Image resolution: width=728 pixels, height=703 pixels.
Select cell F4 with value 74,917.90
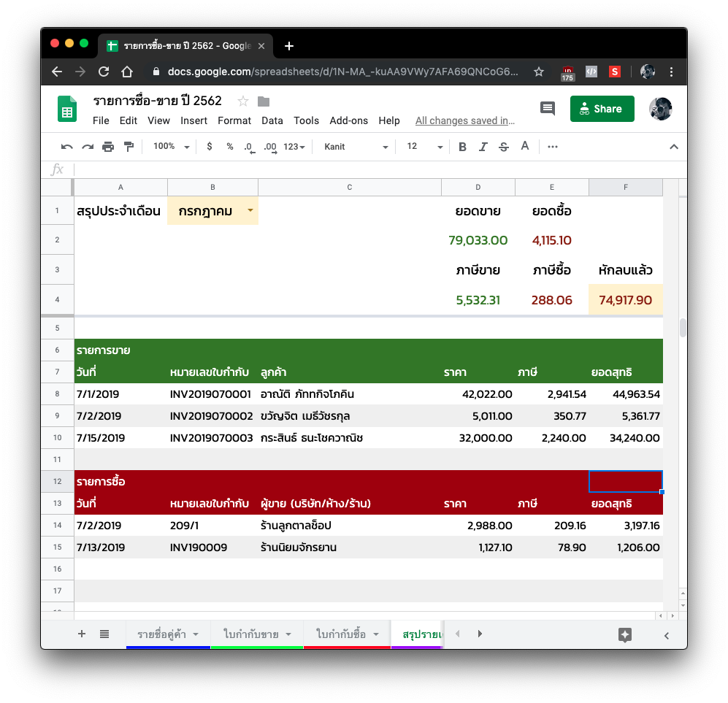(x=625, y=300)
